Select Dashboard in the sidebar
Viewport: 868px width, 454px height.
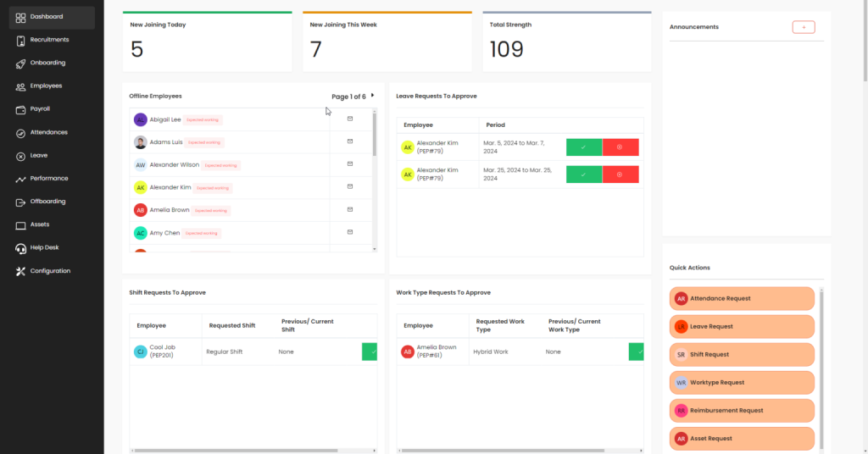[x=46, y=17]
